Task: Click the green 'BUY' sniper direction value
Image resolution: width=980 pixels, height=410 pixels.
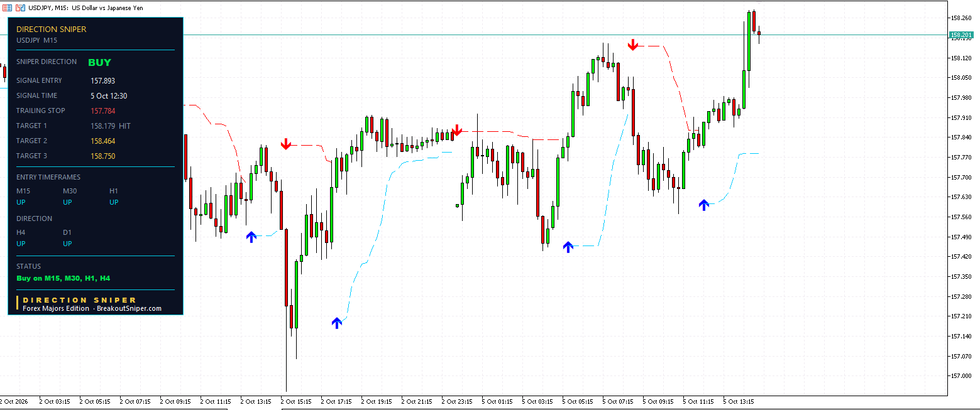Action: pyautogui.click(x=99, y=62)
